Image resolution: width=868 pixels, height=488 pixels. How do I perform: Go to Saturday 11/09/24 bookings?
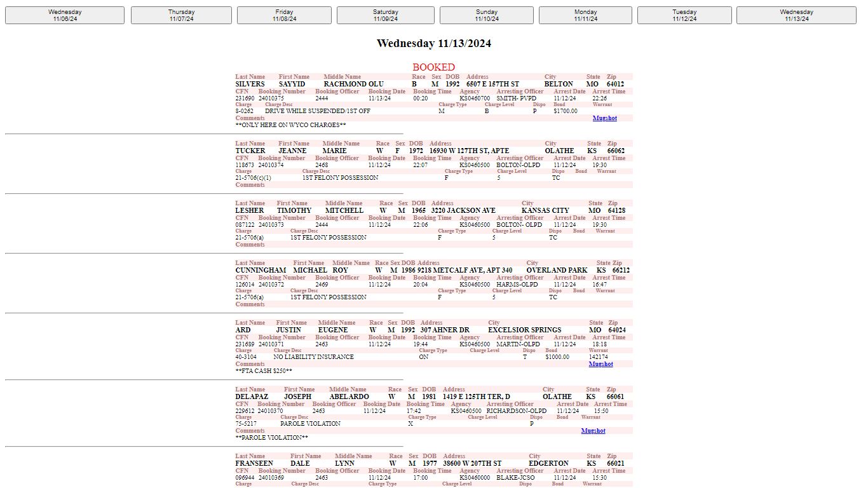pyautogui.click(x=386, y=15)
